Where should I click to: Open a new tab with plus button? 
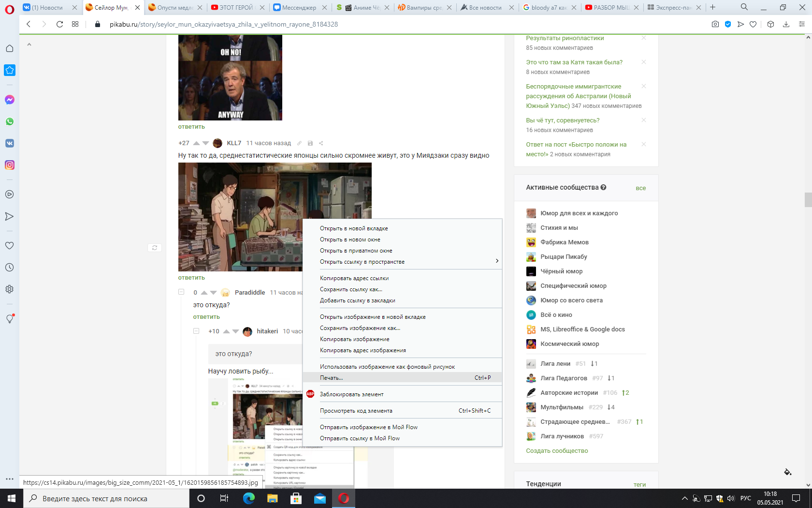pos(712,7)
